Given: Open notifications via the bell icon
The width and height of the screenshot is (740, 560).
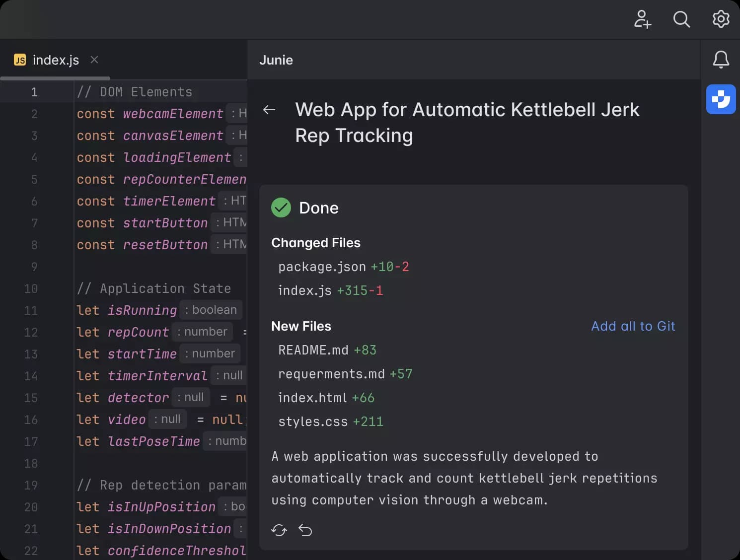Looking at the screenshot, I should [721, 60].
